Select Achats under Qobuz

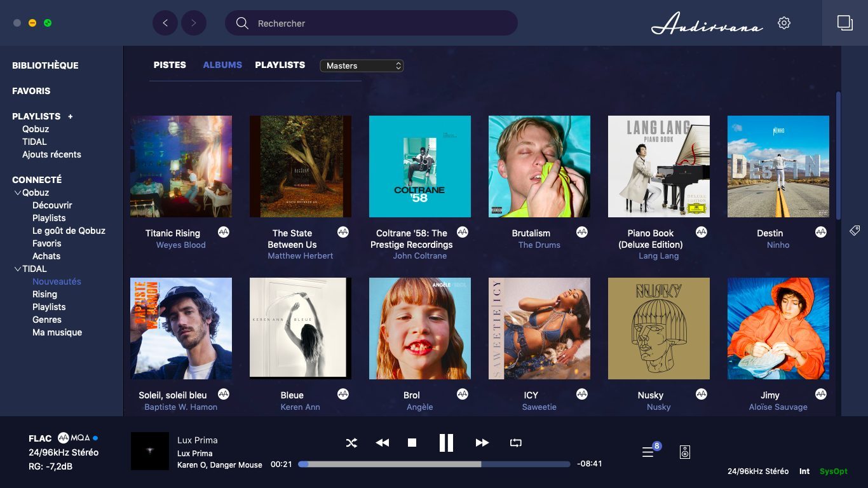click(46, 256)
